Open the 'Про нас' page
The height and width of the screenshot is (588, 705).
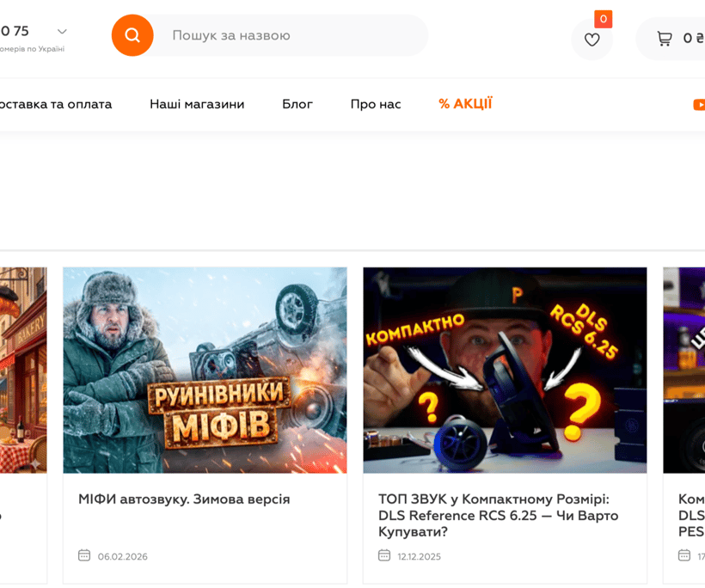coord(376,104)
